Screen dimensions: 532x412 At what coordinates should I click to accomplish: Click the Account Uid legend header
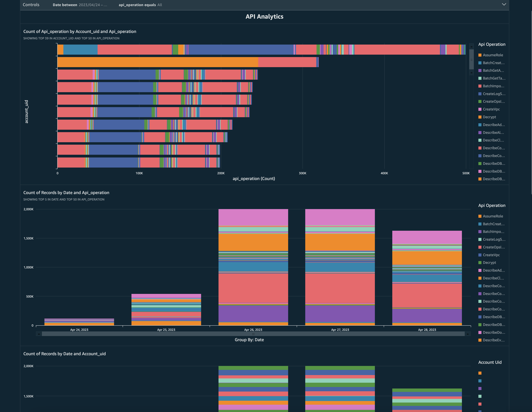click(490, 362)
